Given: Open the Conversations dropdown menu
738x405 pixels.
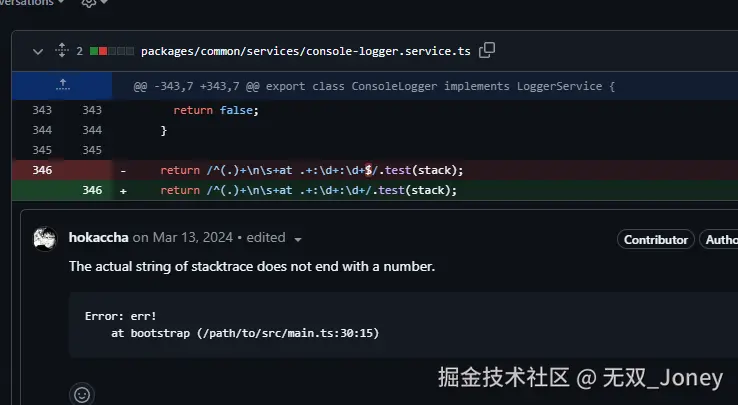Looking at the screenshot, I should [33, 3].
